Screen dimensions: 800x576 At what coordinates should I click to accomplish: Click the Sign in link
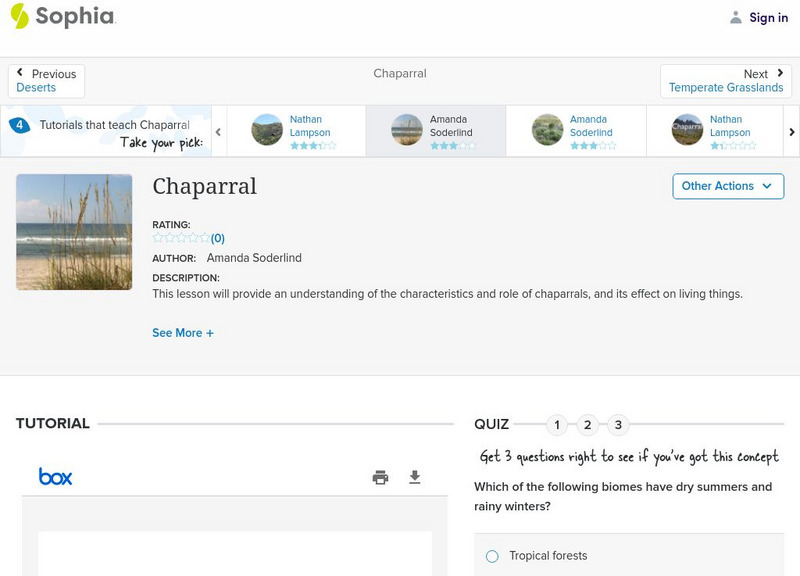click(x=768, y=17)
